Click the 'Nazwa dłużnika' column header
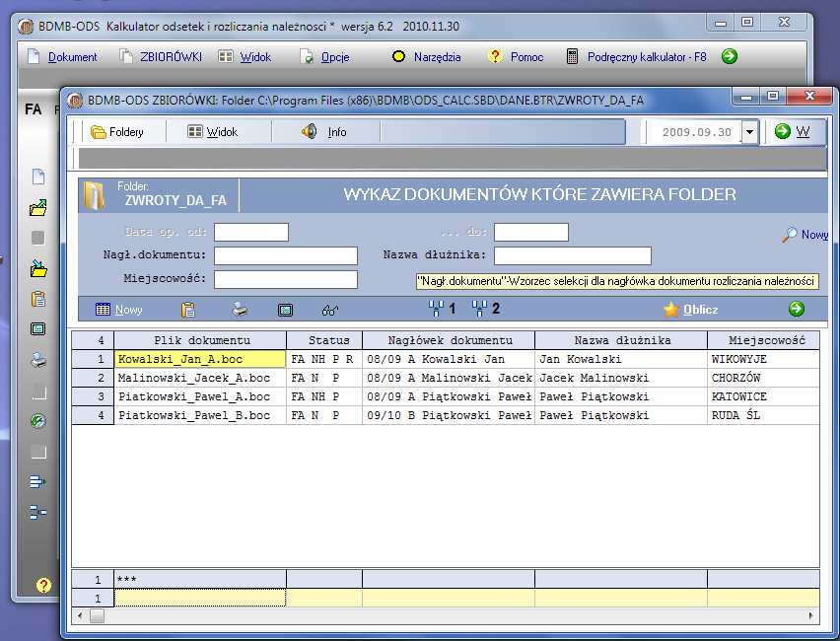This screenshot has height=641, width=840. coord(621,340)
